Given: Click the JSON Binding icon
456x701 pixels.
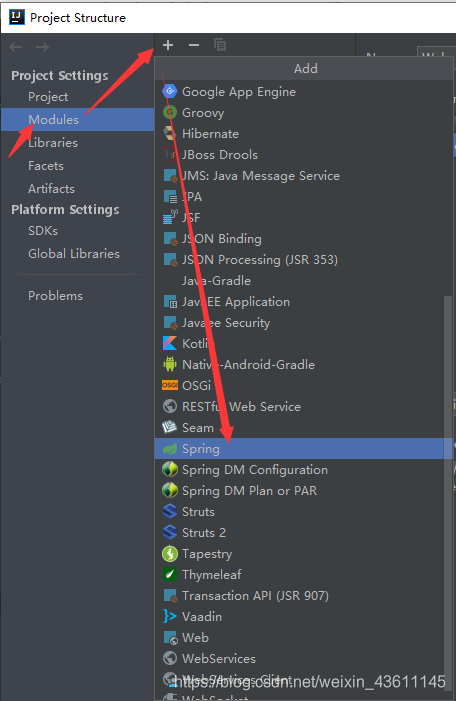Looking at the screenshot, I should (170, 239).
